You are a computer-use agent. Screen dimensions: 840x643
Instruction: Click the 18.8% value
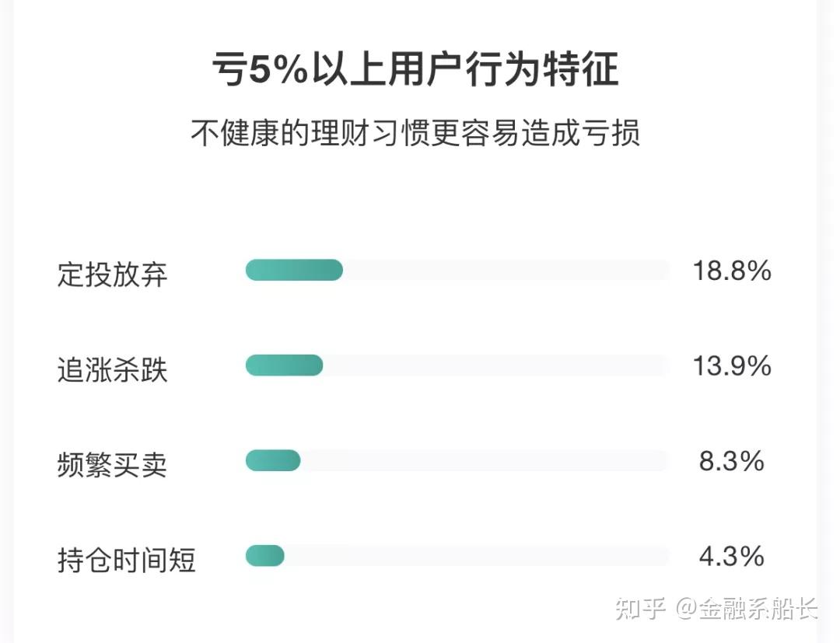point(732,271)
